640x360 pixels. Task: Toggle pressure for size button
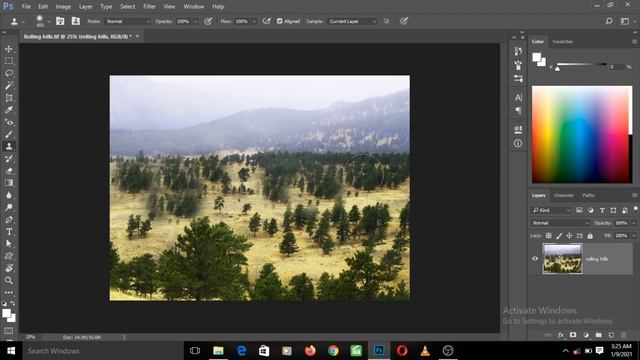(404, 21)
